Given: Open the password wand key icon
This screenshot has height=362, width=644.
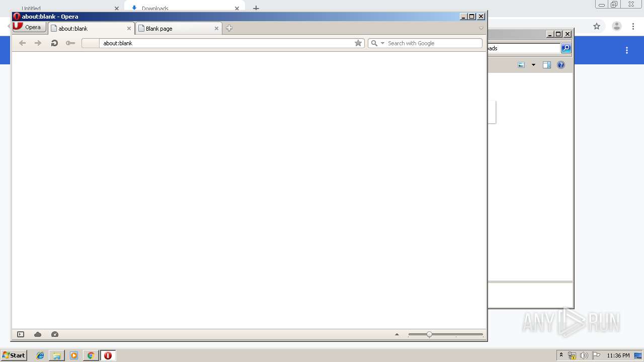Looking at the screenshot, I should [x=70, y=43].
